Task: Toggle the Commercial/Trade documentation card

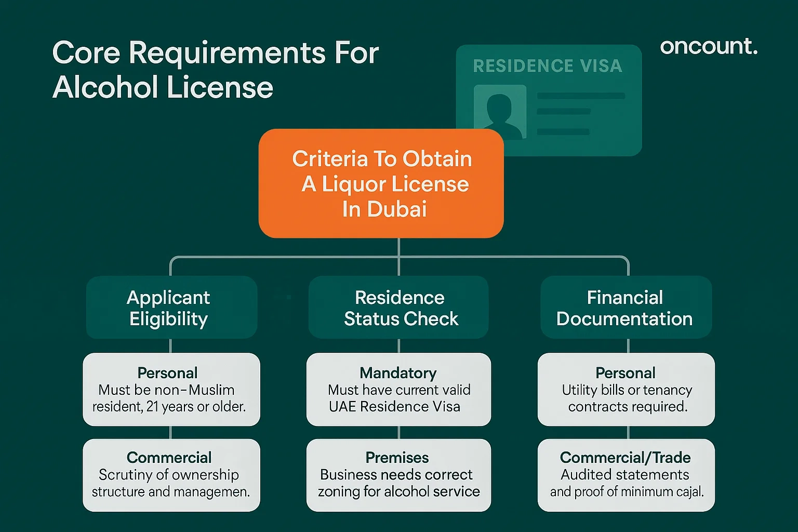Action: [x=626, y=474]
